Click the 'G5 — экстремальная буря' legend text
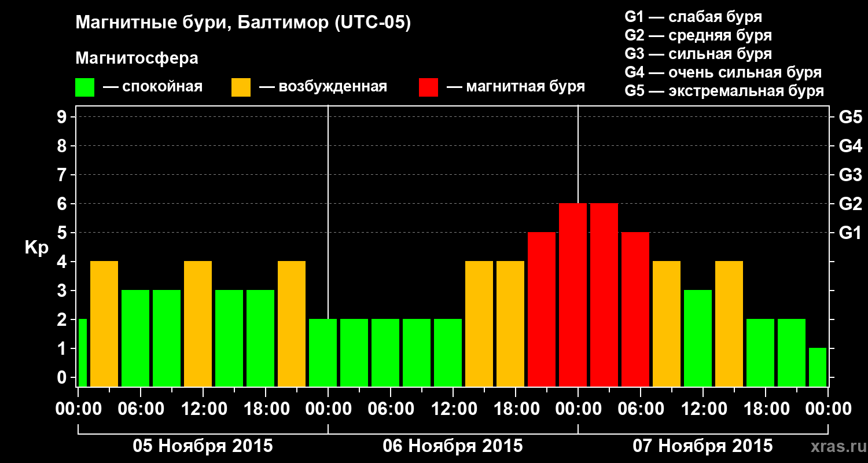Image resolution: width=868 pixels, height=463 pixels. coord(724,91)
